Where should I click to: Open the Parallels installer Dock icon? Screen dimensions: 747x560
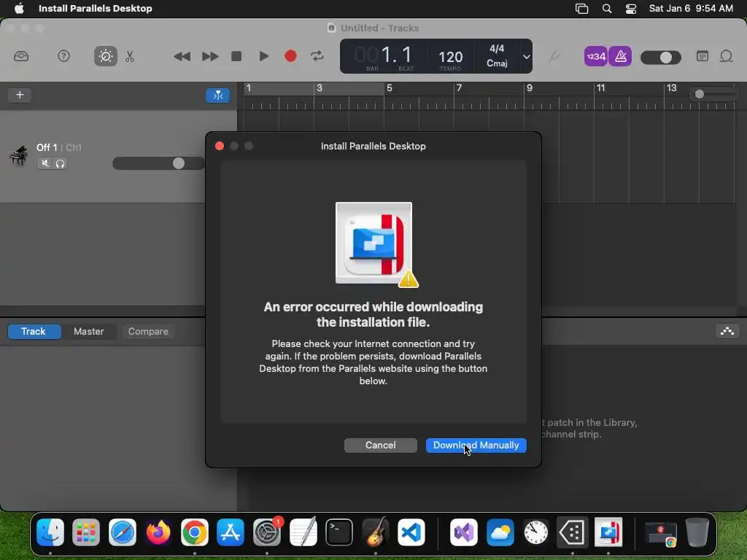608,532
